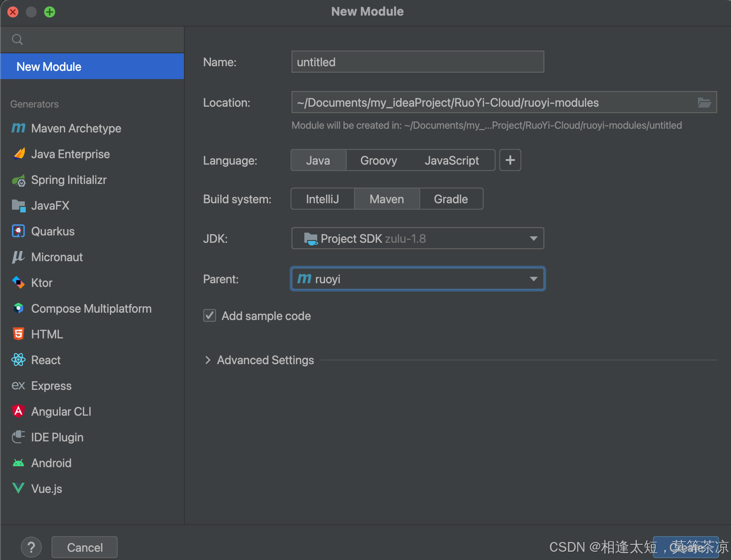Click the Cancel button
Viewport: 731px width, 560px height.
85,547
